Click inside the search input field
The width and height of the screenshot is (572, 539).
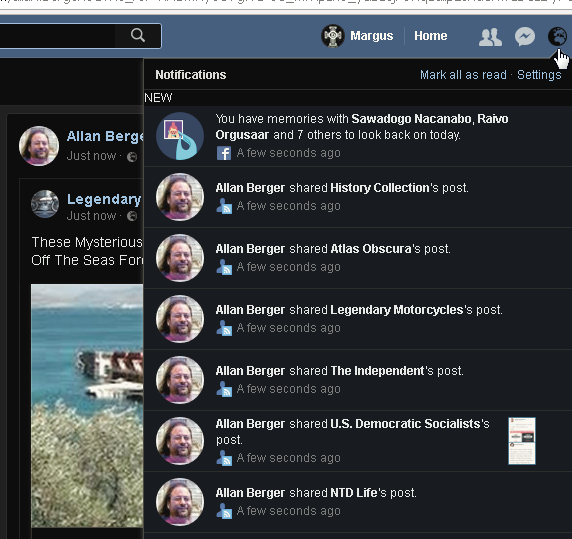(x=58, y=36)
